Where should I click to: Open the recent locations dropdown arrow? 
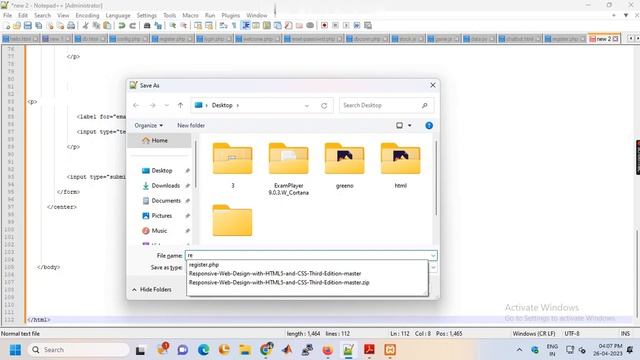[x=167, y=105]
